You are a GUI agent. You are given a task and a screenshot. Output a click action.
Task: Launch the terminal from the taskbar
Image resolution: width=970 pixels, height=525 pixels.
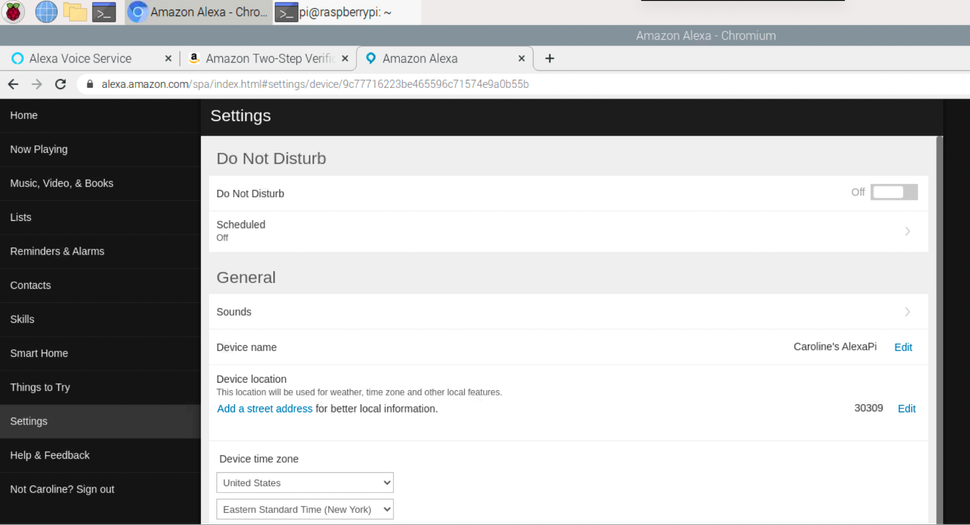coord(104,12)
